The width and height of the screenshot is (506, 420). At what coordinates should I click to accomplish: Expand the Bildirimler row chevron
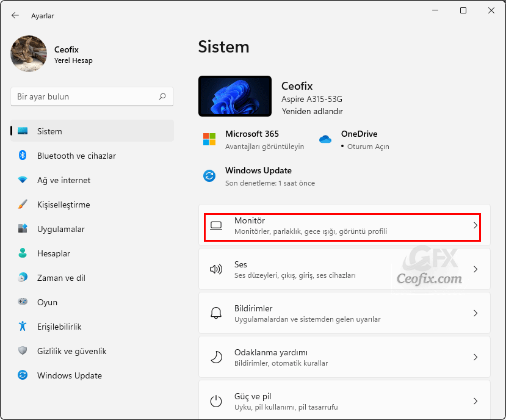pyautogui.click(x=475, y=313)
